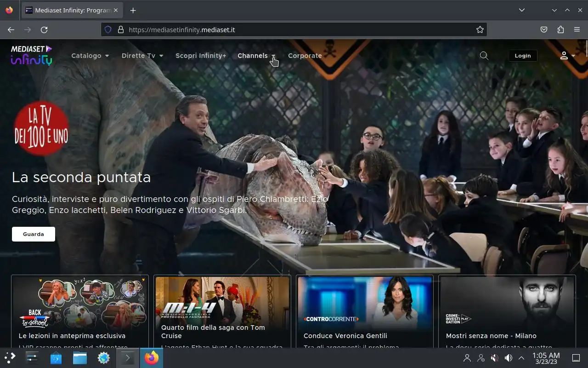Click the muted audio tray icon
Image resolution: width=588 pixels, height=368 pixels.
[x=494, y=358]
